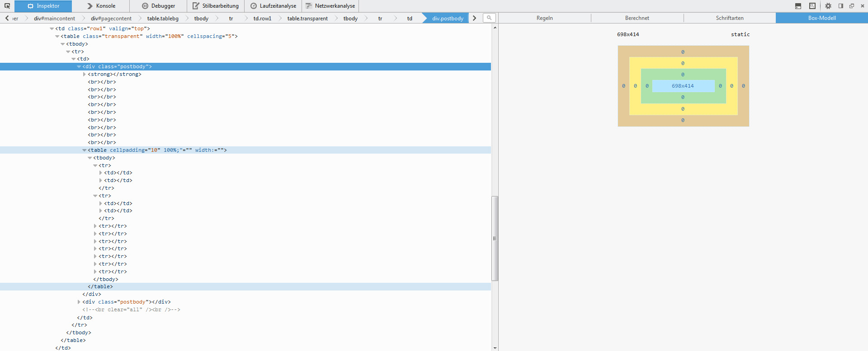Toggle the split console icon
The image size is (868, 351).
point(798,6)
